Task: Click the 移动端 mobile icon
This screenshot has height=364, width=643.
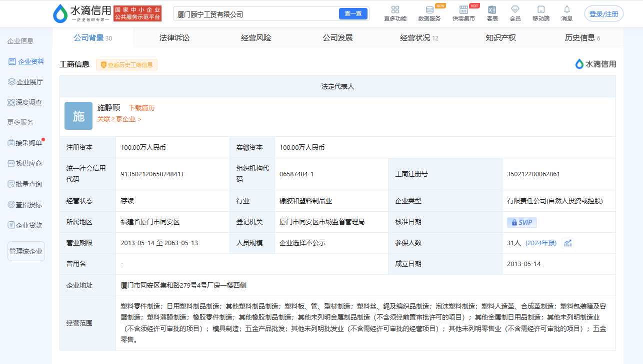Action: pyautogui.click(x=541, y=9)
